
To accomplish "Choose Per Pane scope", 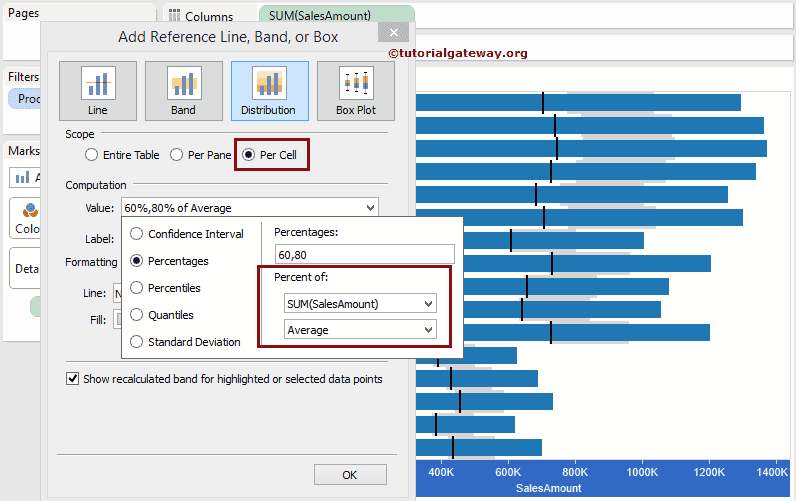I will (x=176, y=155).
